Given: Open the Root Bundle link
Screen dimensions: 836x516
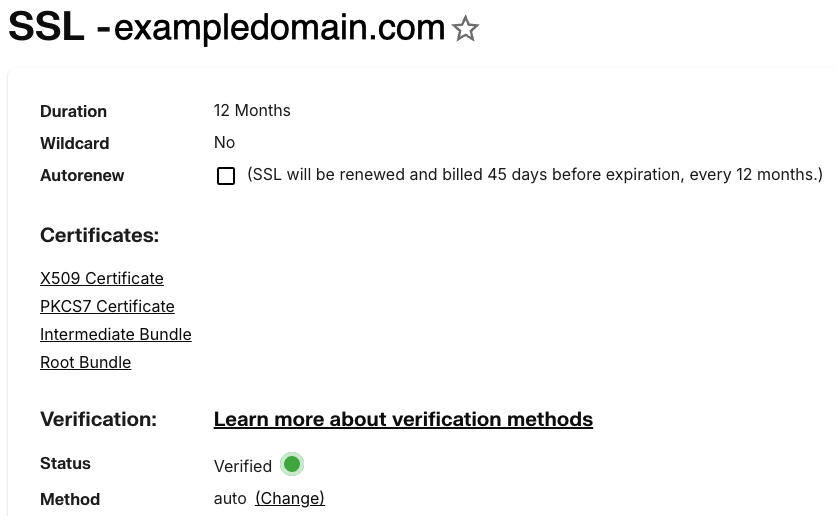Looking at the screenshot, I should 86,362.
